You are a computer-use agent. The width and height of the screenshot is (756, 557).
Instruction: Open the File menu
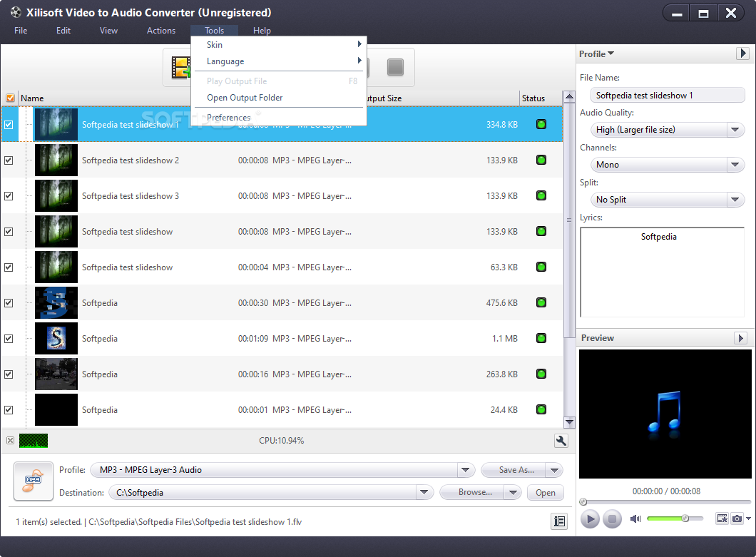(x=21, y=31)
